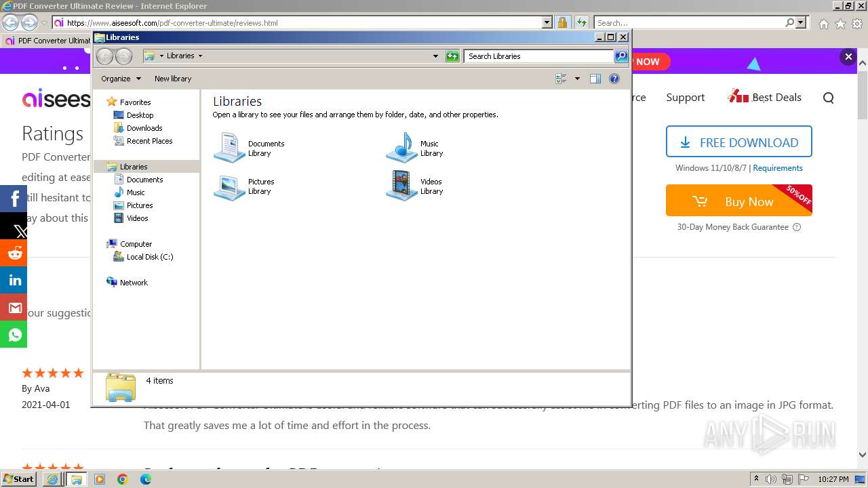Share the page on LinkedIn

[14, 280]
